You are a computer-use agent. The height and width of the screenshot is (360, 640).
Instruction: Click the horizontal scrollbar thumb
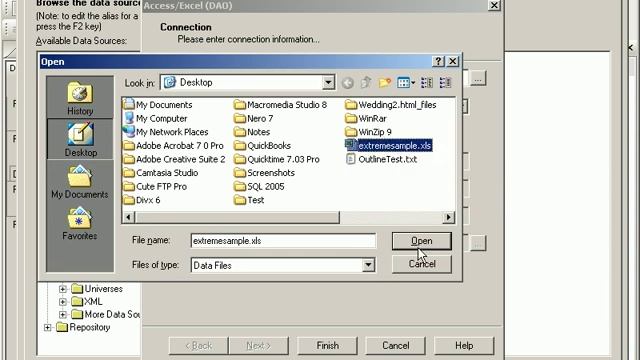pyautogui.click(x=237, y=218)
